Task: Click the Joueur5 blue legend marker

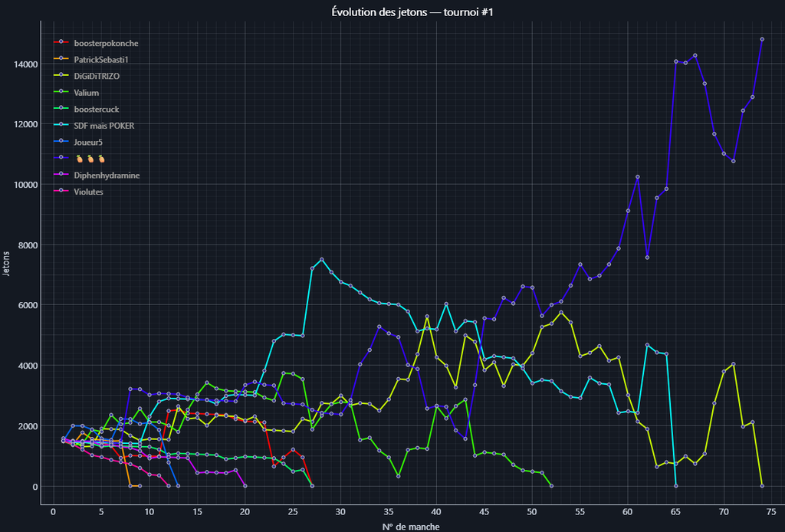Action: (61, 143)
